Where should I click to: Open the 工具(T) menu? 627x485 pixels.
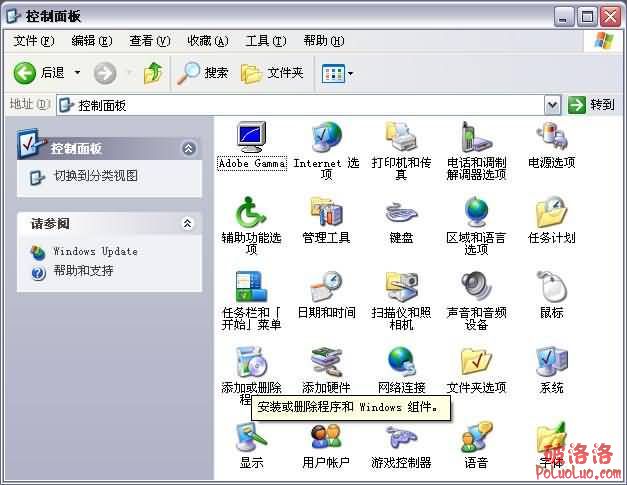click(265, 41)
